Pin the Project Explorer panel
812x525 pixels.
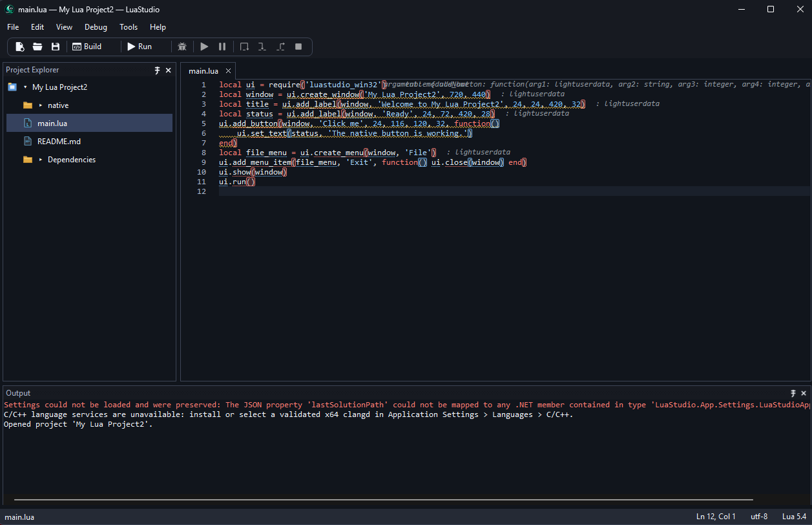[x=157, y=70]
